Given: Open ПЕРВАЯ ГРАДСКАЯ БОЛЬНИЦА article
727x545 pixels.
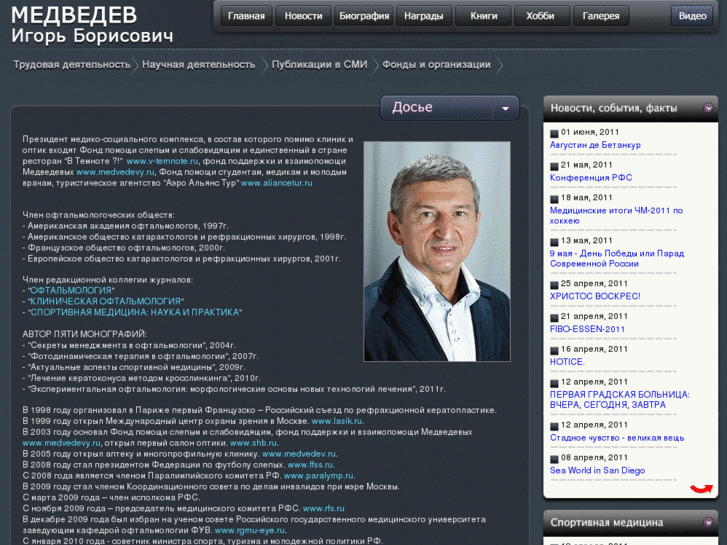Looking at the screenshot, I should (x=619, y=399).
